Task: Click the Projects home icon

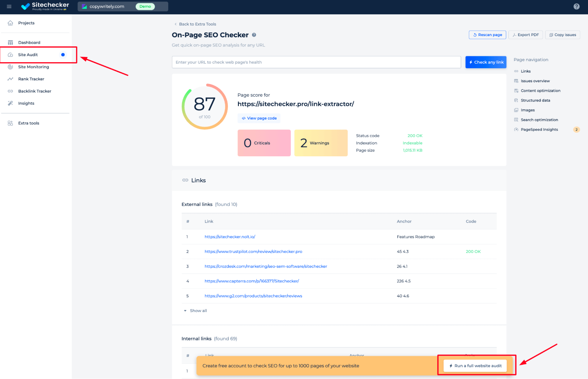Action: click(10, 23)
